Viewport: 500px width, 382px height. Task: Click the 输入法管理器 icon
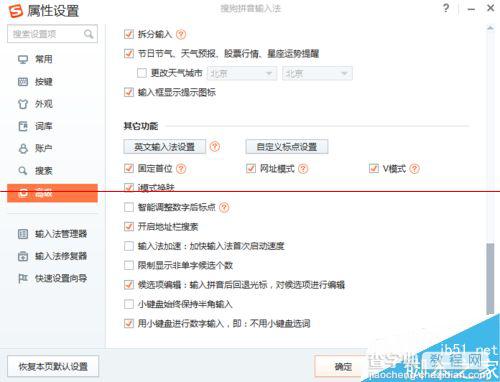pyautogui.click(x=23, y=234)
